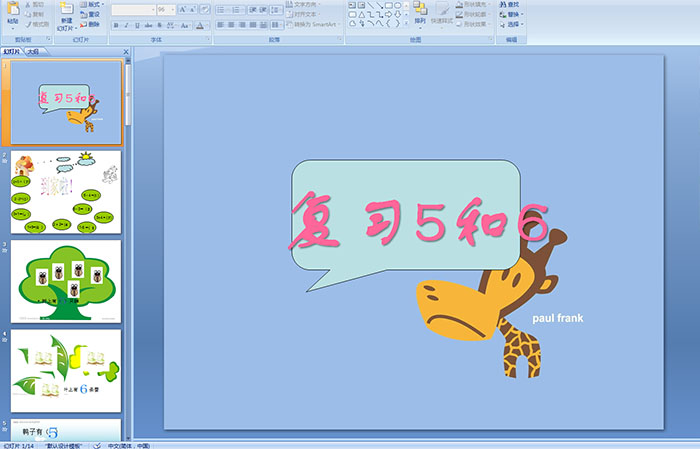700x449 pixels.
Task: Open Shape Outline (形状轮廓) options
Action: 472,14
